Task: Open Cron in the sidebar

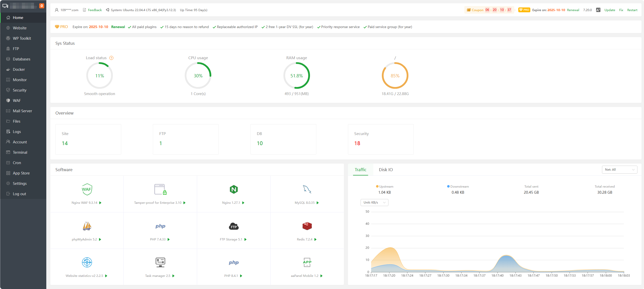Action: [23, 163]
